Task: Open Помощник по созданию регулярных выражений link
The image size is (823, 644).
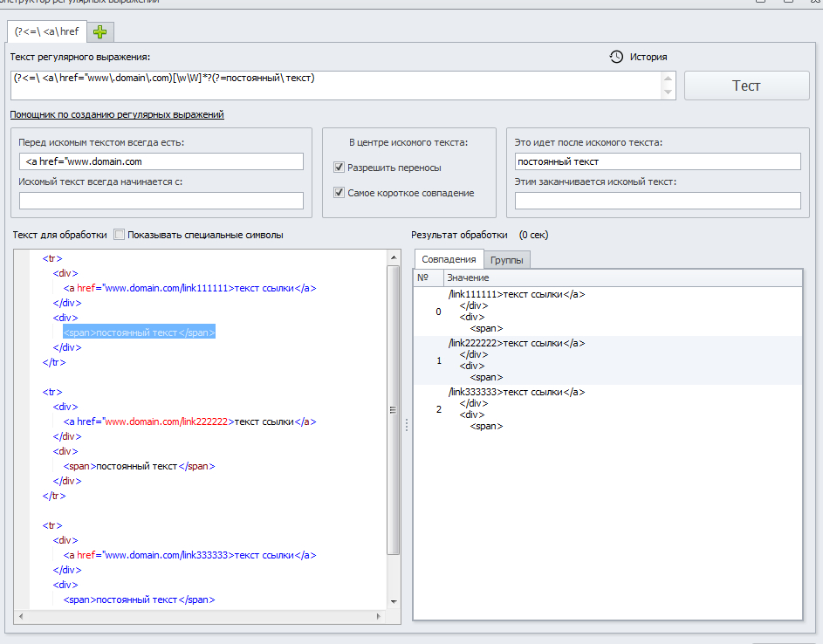Action: [117, 114]
